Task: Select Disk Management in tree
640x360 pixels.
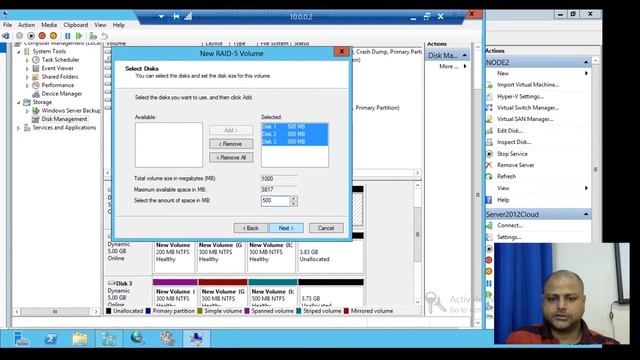Action: pos(64,119)
